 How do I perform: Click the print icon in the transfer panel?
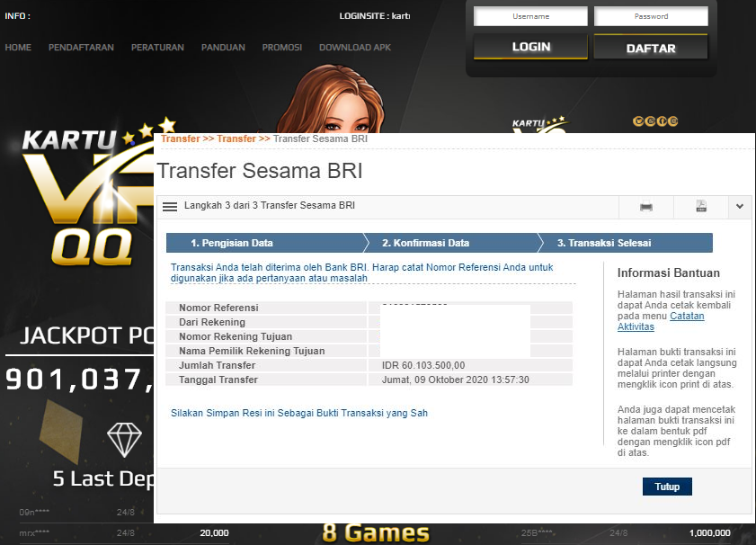tap(646, 207)
